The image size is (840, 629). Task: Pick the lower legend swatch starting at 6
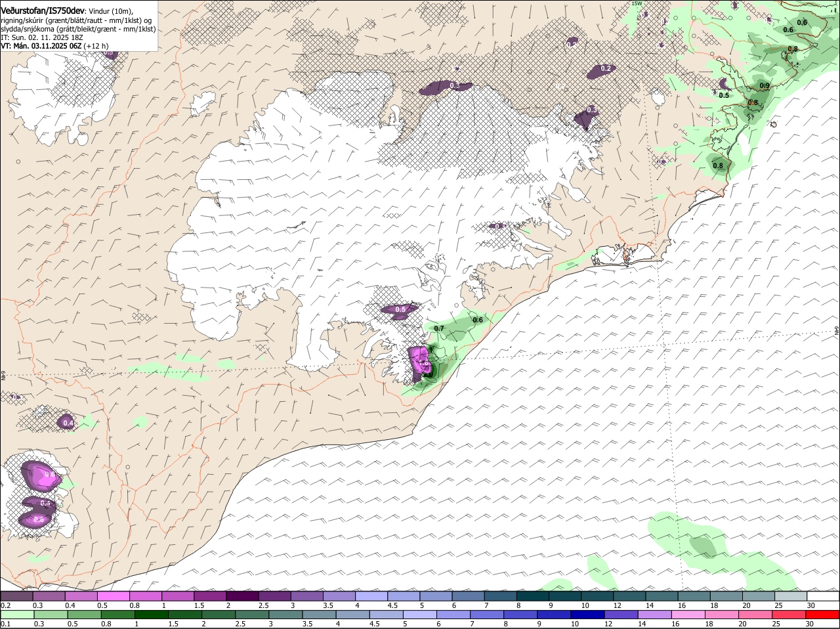tap(453, 615)
